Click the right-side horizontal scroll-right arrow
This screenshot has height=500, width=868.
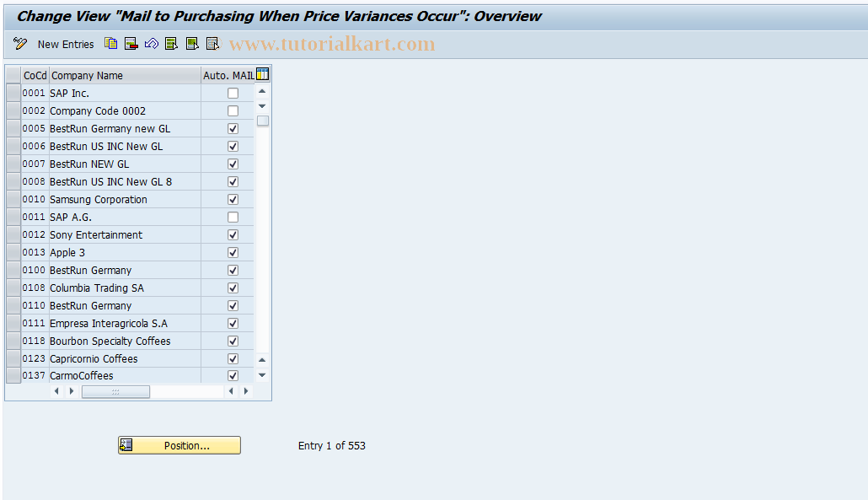(246, 391)
